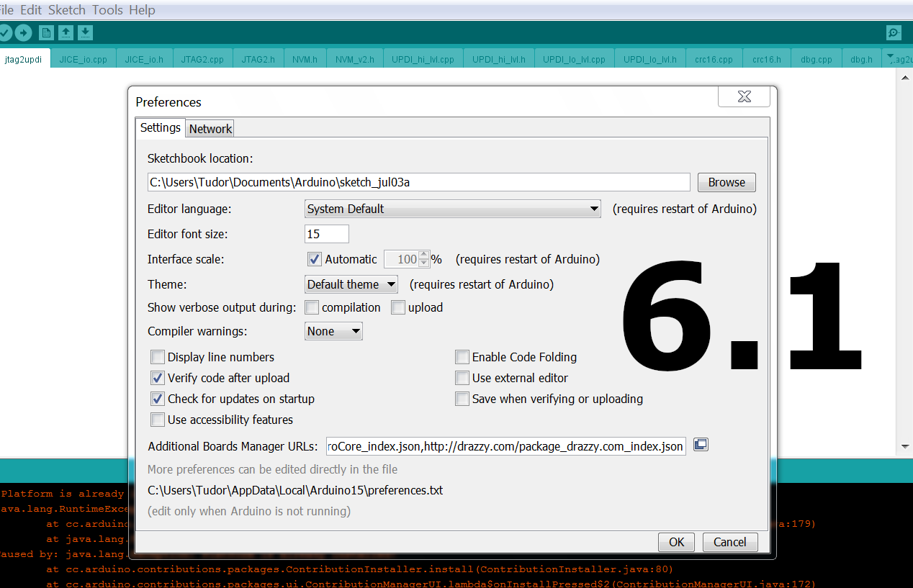Open the Edit menu
The image size is (913, 588).
[31, 10]
